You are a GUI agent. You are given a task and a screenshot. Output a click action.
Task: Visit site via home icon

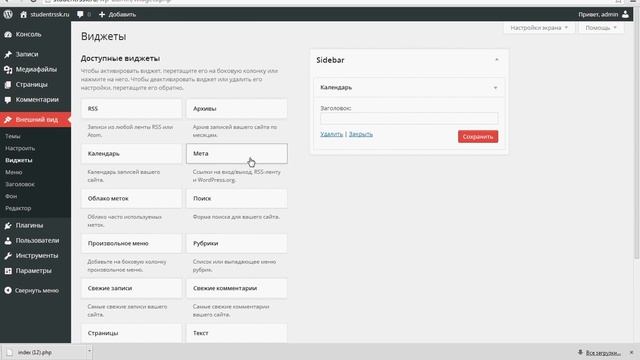tap(23, 14)
